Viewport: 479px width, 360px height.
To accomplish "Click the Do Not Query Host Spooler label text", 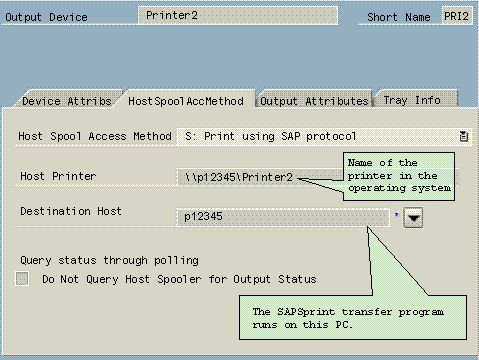I will (x=179, y=279).
